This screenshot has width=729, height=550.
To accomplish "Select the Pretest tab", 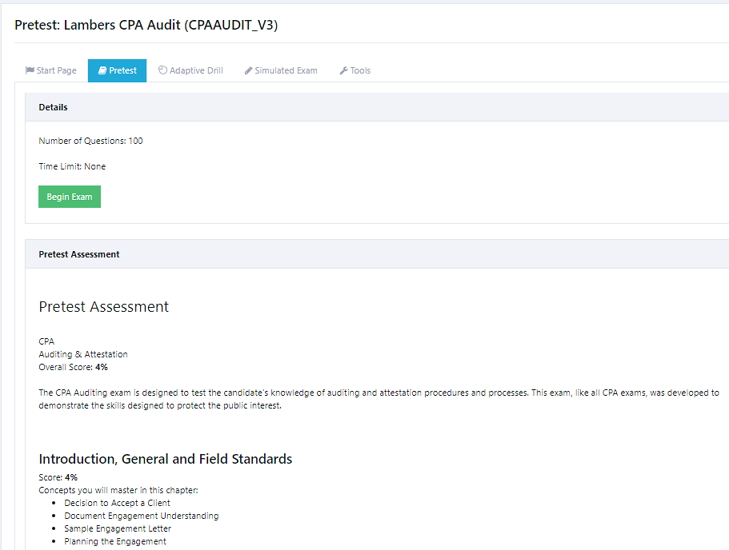I will point(117,71).
